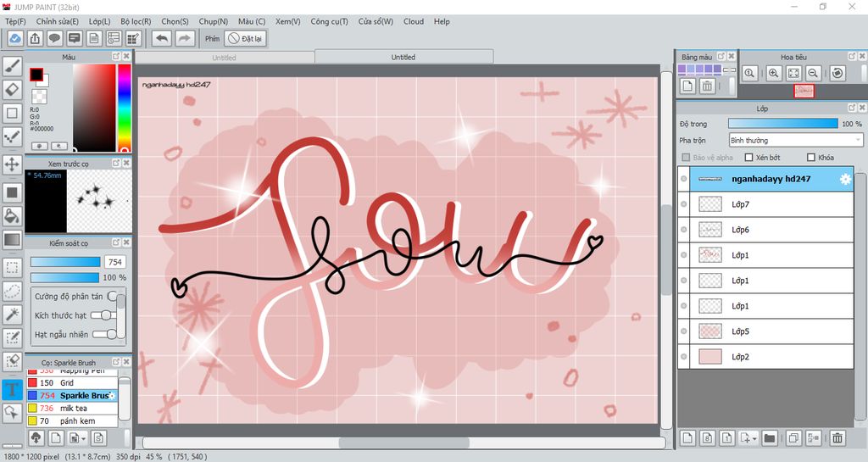Open settings gear on nganhadayy hd247 layer
The image size is (868, 462).
tap(845, 179)
